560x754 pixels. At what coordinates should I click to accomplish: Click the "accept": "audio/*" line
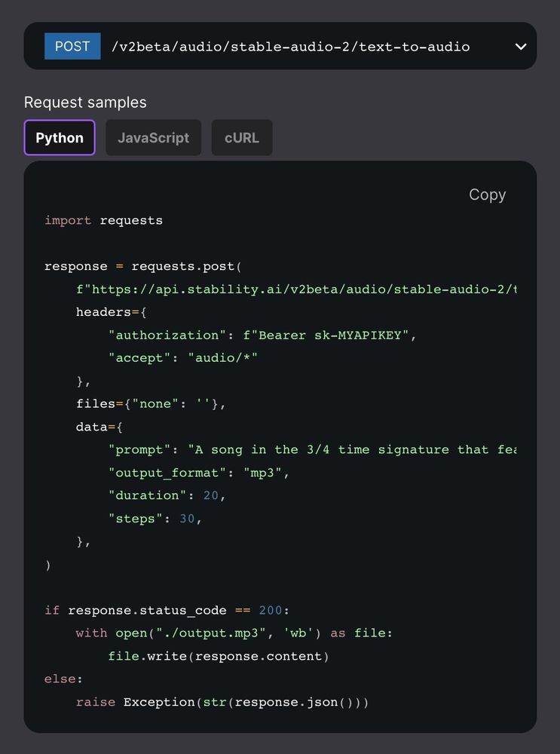click(182, 357)
